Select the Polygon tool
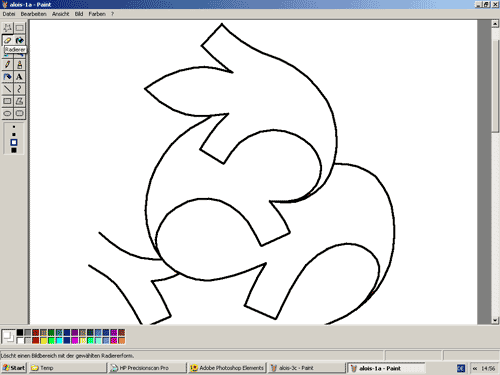 point(20,101)
